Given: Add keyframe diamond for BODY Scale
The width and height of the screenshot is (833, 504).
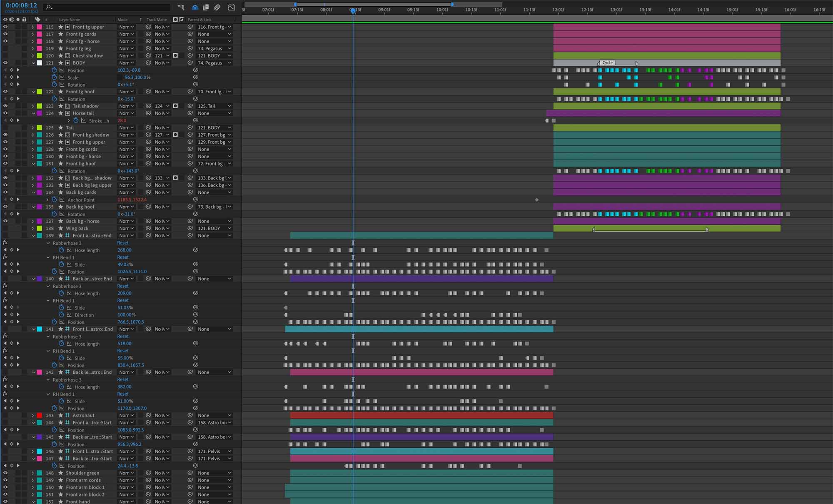Looking at the screenshot, I should pyautogui.click(x=12, y=77).
